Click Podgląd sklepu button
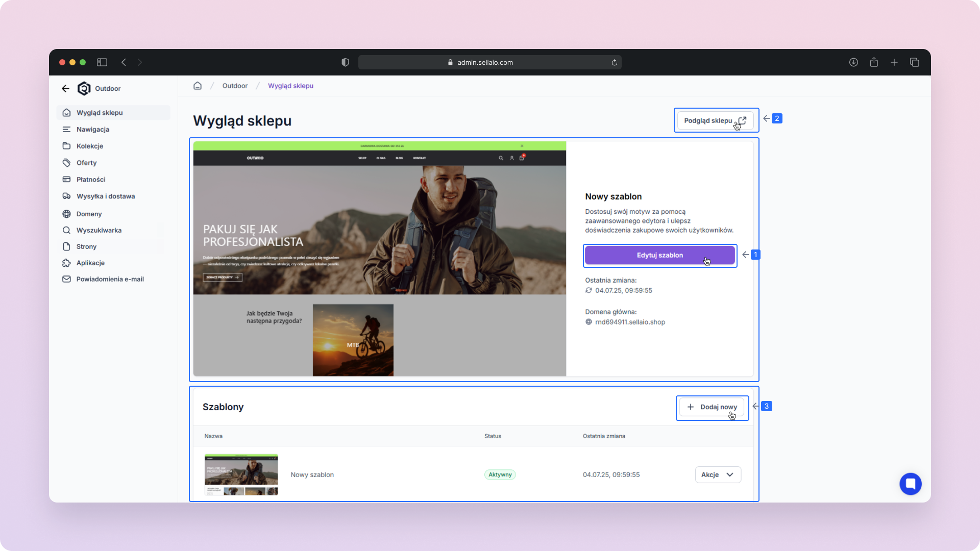The height and width of the screenshot is (551, 980). [715, 120]
